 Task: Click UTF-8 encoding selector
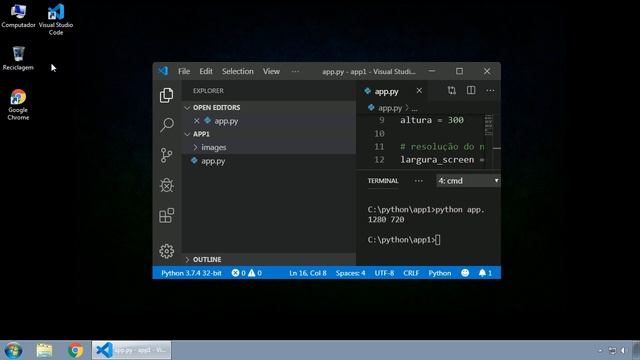[x=384, y=273]
